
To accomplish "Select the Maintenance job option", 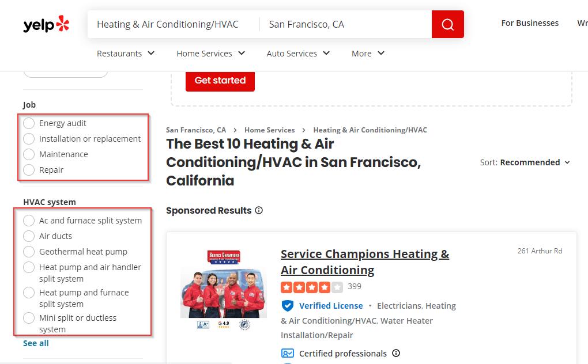I will click(x=29, y=154).
